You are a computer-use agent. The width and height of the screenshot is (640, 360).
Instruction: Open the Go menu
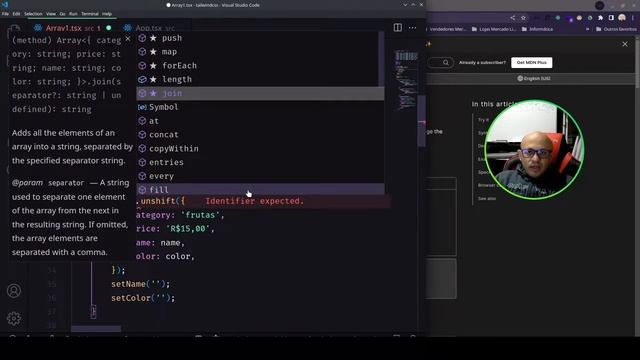coord(62,13)
